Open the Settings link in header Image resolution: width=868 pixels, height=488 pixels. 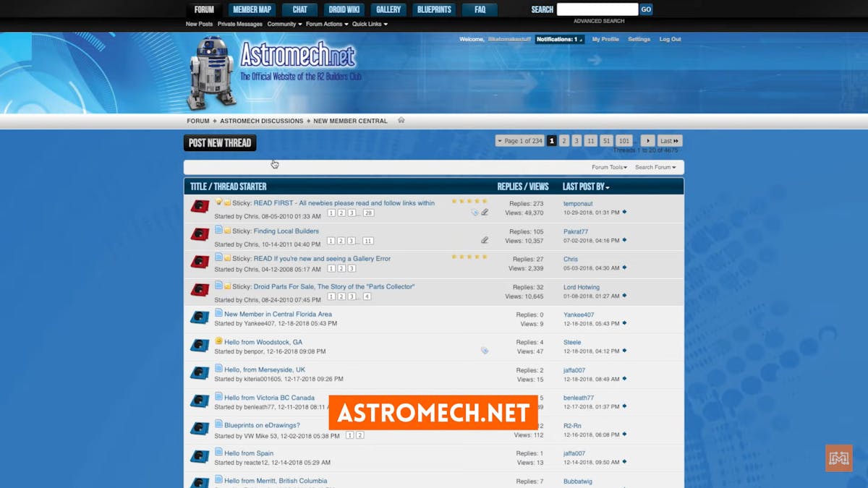pyautogui.click(x=639, y=39)
